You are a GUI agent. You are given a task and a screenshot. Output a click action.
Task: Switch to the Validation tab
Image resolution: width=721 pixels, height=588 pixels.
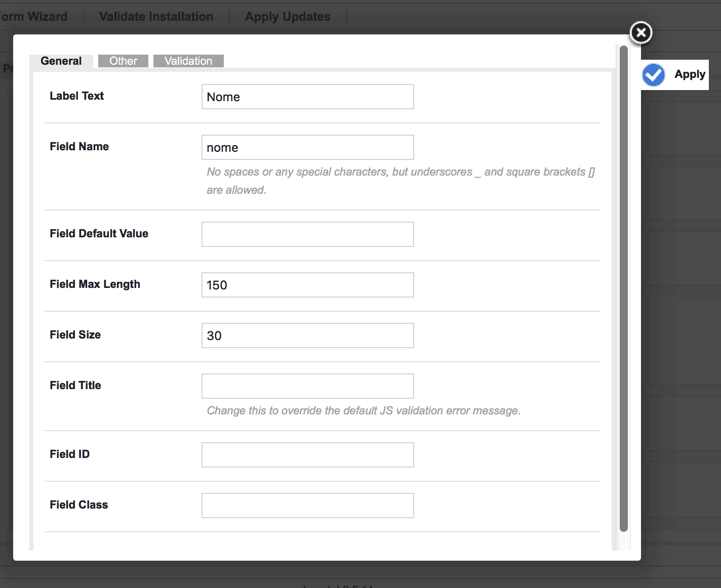(x=188, y=61)
